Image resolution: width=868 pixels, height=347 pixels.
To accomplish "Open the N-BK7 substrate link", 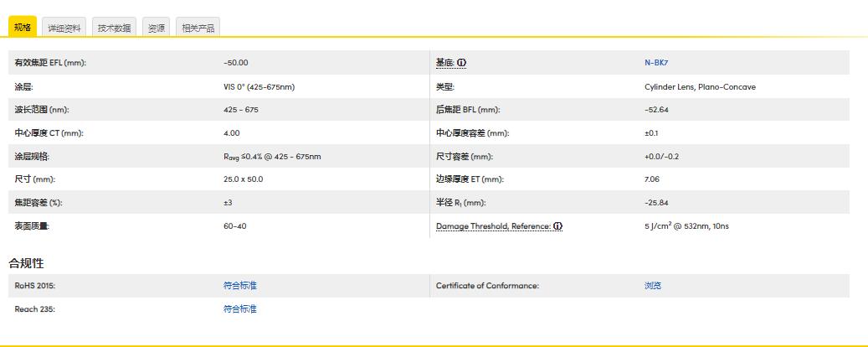I will coord(656,63).
